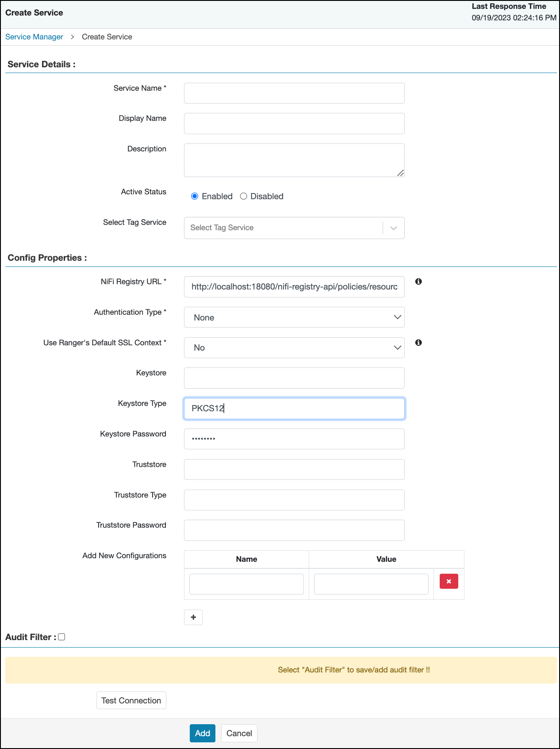560x749 pixels.
Task: Click the NiFi Registry URL info icon
Action: click(418, 282)
